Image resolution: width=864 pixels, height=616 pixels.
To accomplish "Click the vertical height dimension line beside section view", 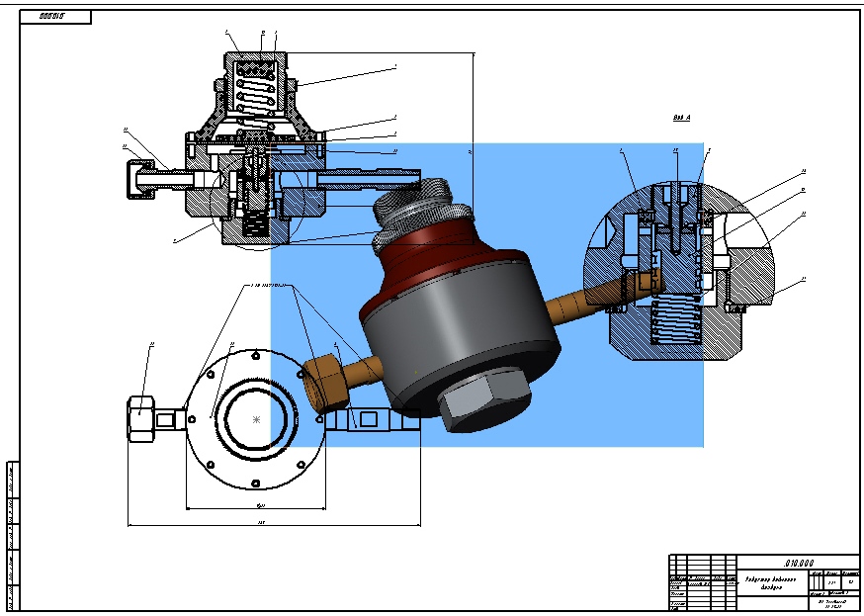I will (x=474, y=148).
